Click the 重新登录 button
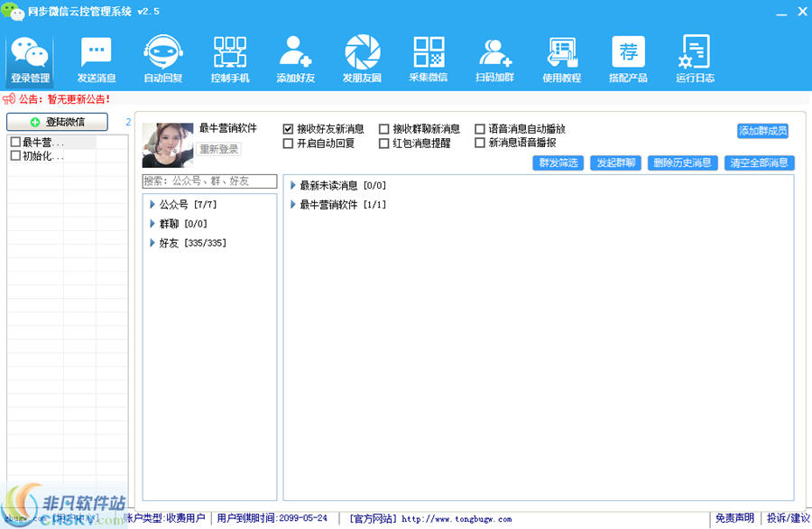This screenshot has height=529, width=812. pos(218,149)
